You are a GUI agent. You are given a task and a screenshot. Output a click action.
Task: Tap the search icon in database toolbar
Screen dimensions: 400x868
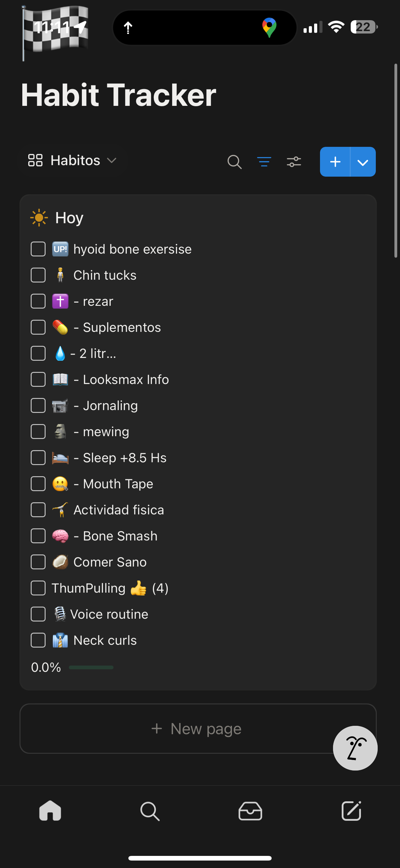(x=234, y=162)
